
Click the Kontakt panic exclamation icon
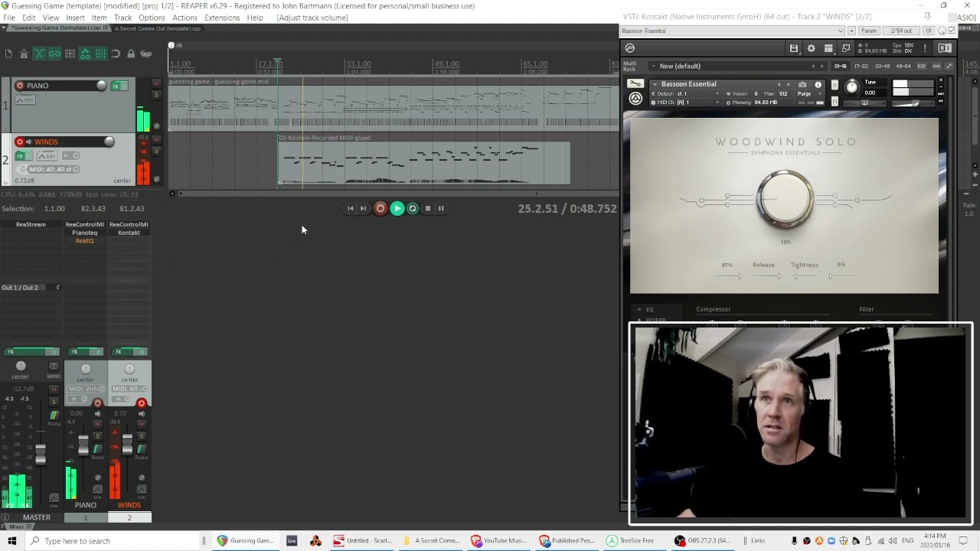tap(925, 48)
